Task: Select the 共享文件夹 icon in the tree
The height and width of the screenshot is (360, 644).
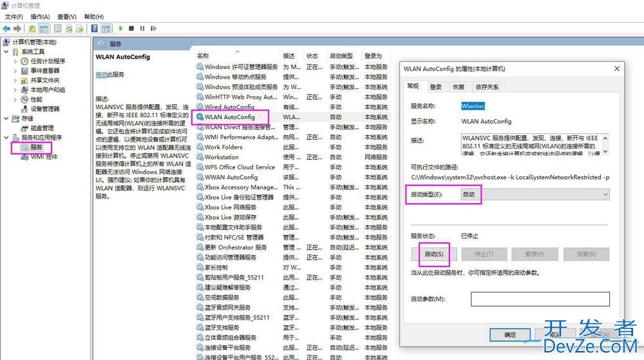Action: click(24, 81)
